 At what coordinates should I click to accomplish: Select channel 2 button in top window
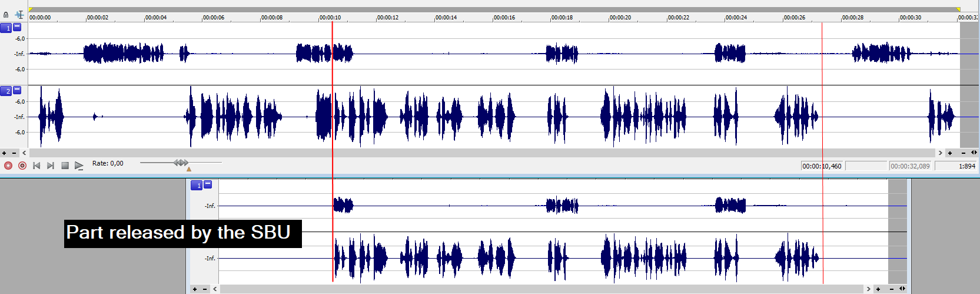click(6, 91)
